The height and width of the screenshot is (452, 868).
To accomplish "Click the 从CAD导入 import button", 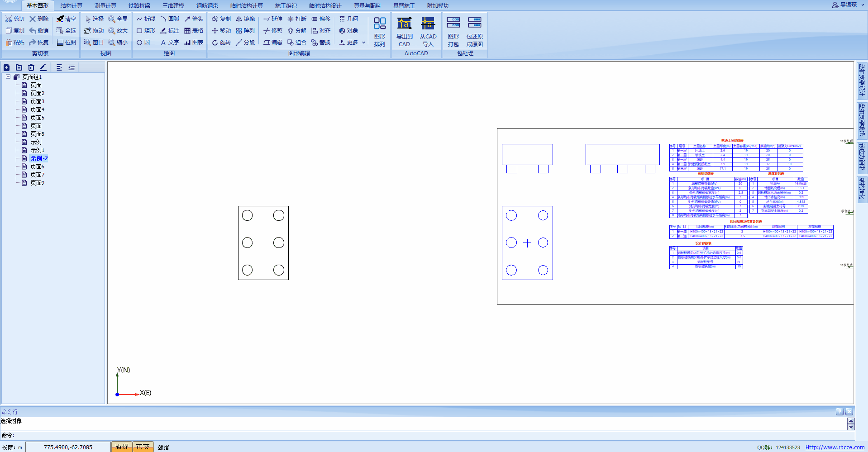I will click(x=428, y=32).
